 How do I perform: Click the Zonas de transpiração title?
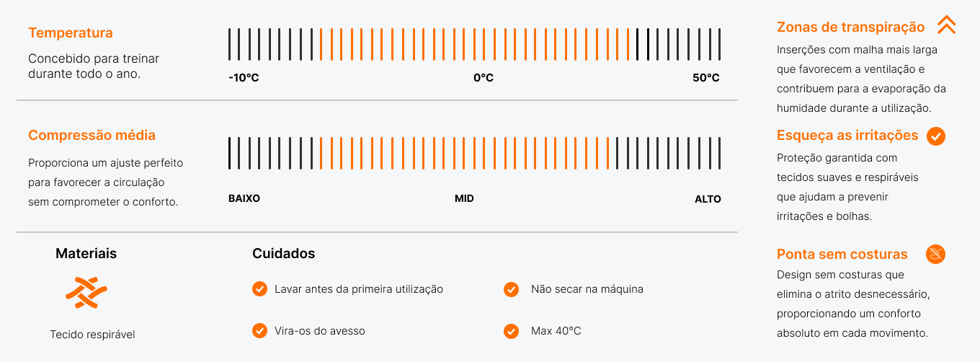tap(850, 27)
